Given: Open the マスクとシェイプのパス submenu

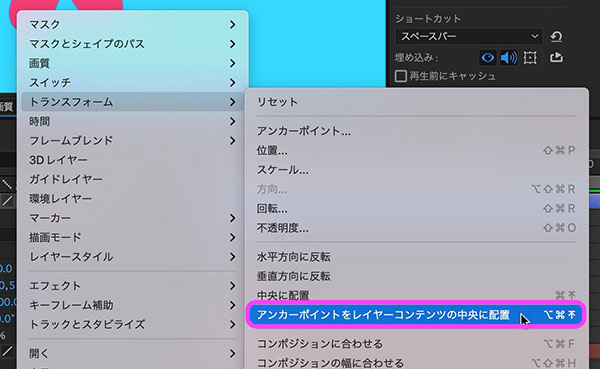Looking at the screenshot, I should 132,44.
